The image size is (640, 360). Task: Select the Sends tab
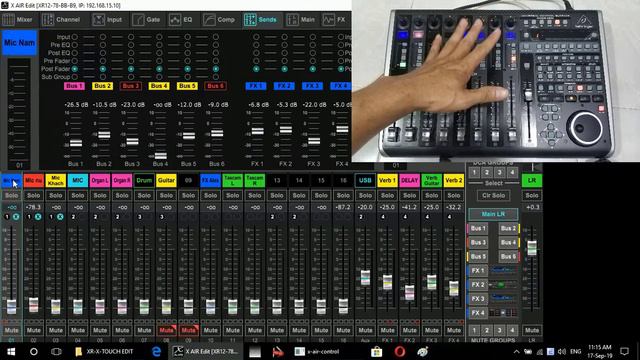pos(261,20)
